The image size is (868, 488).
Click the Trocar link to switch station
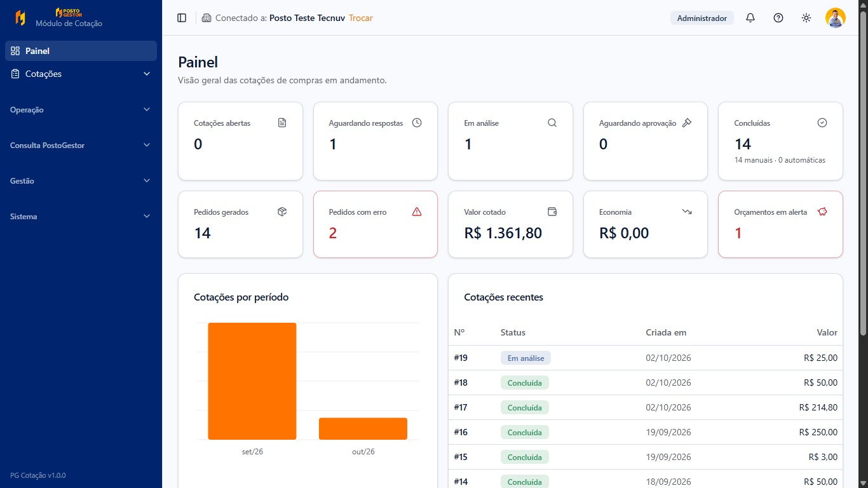[x=361, y=18]
